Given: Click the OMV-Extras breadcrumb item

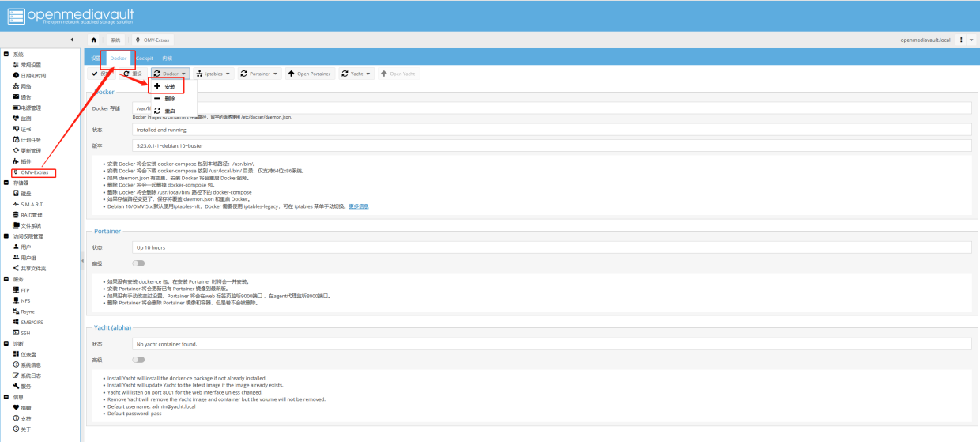Looking at the screenshot, I should pos(154,40).
